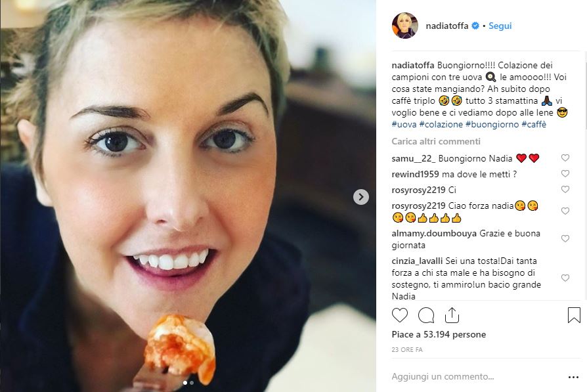The width and height of the screenshot is (587, 392).
Task: Open the comment bubble icon
Action: pos(426,315)
